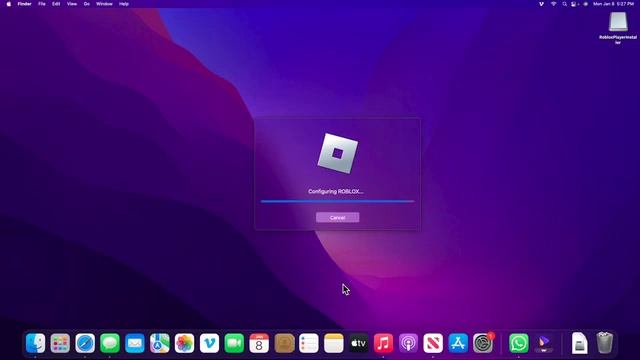Open the Go menu
Viewport: 640px width, 360px height.
coord(87,4)
